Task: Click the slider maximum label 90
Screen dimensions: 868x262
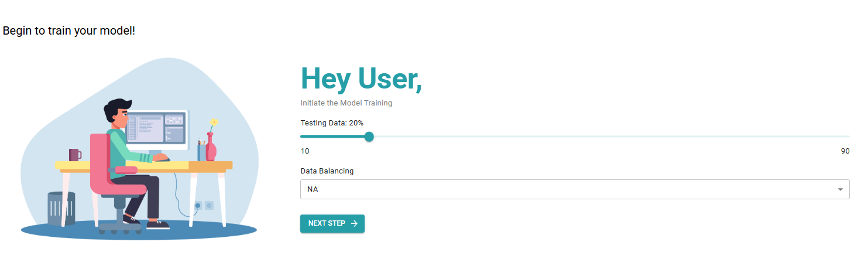Action: pos(845,151)
